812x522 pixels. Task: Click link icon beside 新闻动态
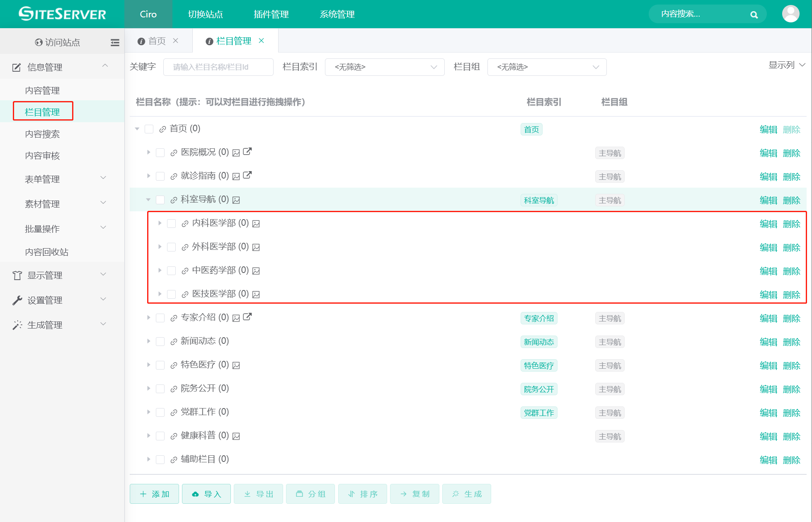click(x=174, y=342)
